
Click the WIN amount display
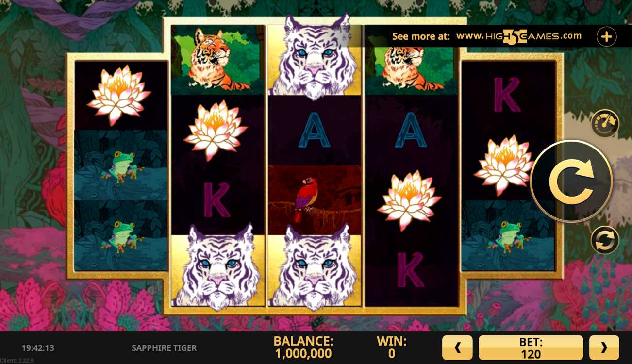click(392, 347)
